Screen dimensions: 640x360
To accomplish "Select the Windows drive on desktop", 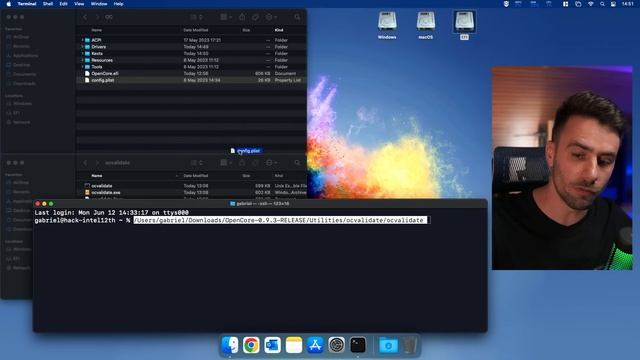I will tap(387, 25).
